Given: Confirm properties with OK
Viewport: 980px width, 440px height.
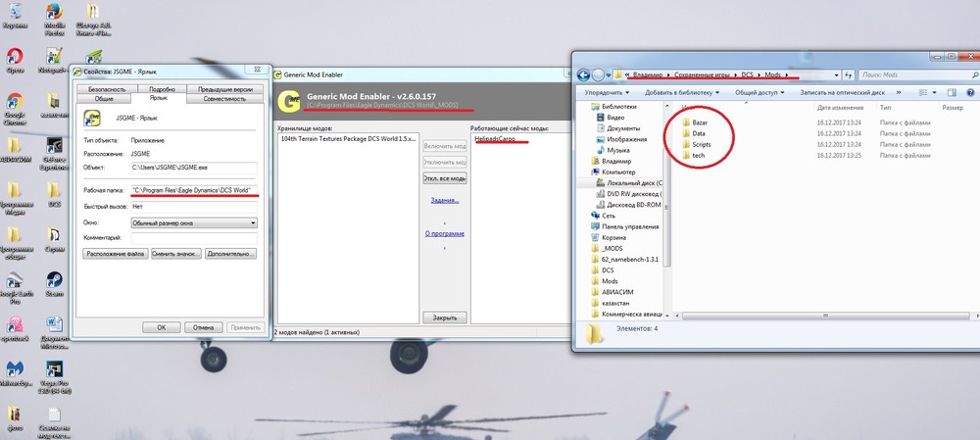Looking at the screenshot, I should (162, 327).
